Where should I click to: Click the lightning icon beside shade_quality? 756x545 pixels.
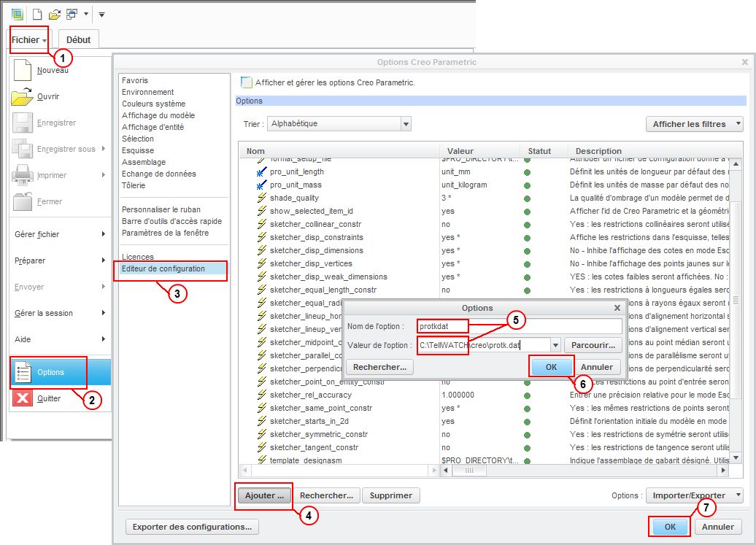261,198
